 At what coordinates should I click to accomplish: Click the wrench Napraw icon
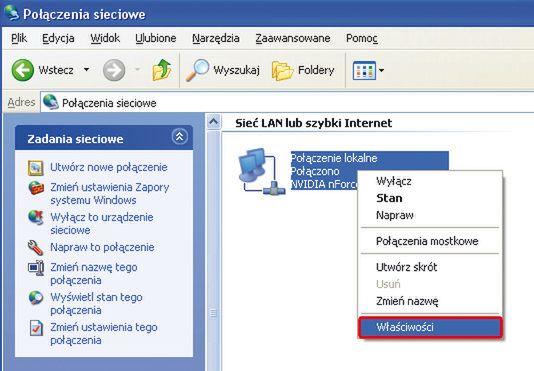click(x=35, y=248)
